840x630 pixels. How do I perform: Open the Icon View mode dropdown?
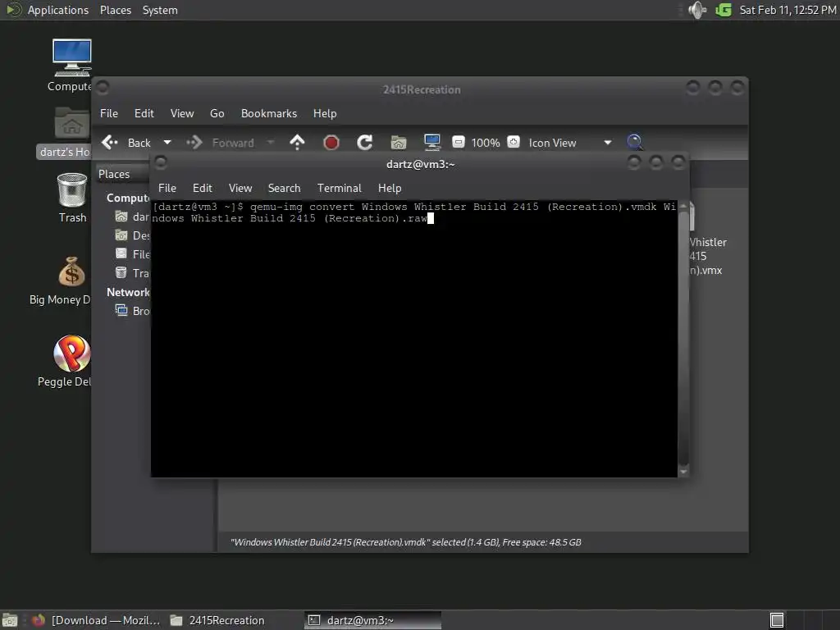[570, 143]
